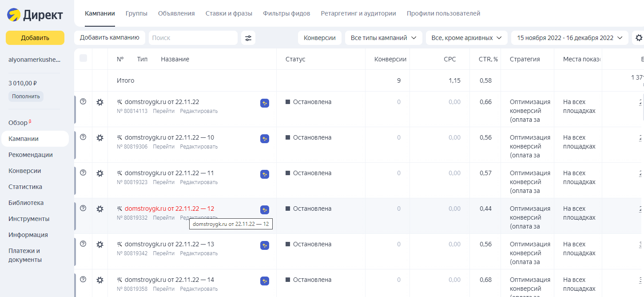Click Перейти under campaign 80819306
Screen dimensions: 644x297
coord(163,147)
